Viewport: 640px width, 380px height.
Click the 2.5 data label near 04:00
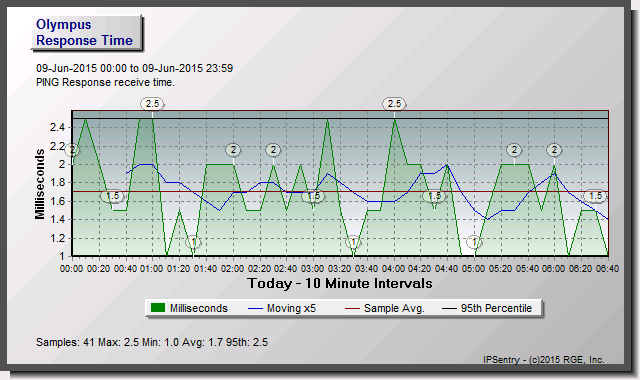pos(394,104)
